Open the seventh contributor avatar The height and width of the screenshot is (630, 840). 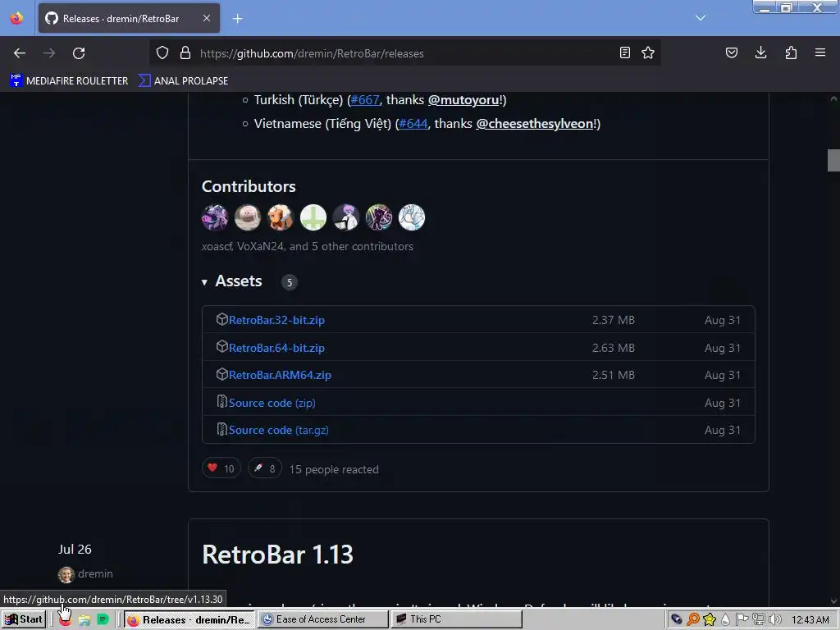point(412,217)
